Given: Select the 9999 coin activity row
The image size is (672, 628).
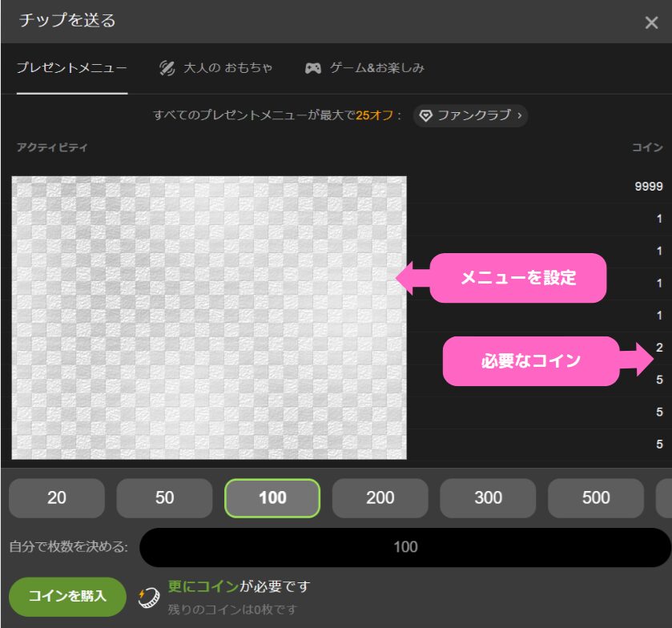Looking at the screenshot, I should click(561, 186).
